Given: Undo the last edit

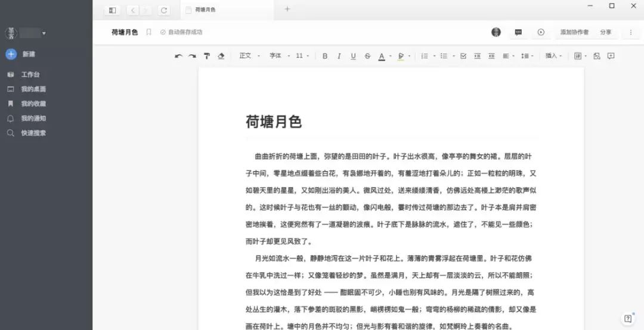Looking at the screenshot, I should click(x=178, y=56).
